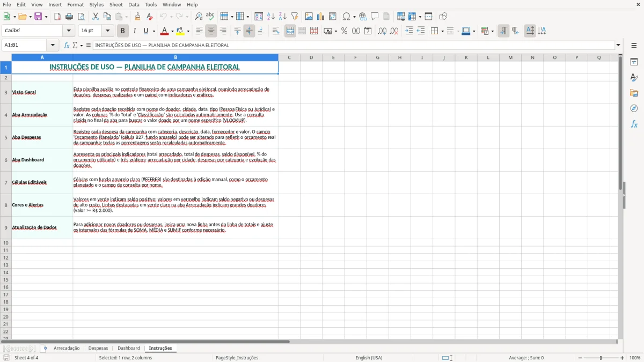Toggle Underline formatting
The width and height of the screenshot is (644, 362).
145,31
